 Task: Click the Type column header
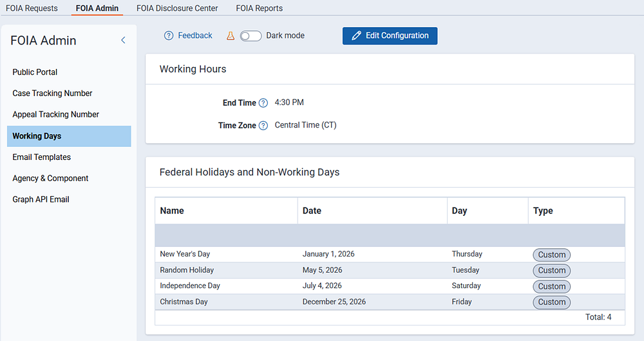point(576,211)
